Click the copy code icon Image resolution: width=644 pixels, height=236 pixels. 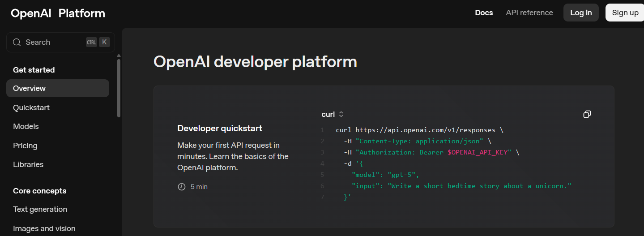pos(587,114)
